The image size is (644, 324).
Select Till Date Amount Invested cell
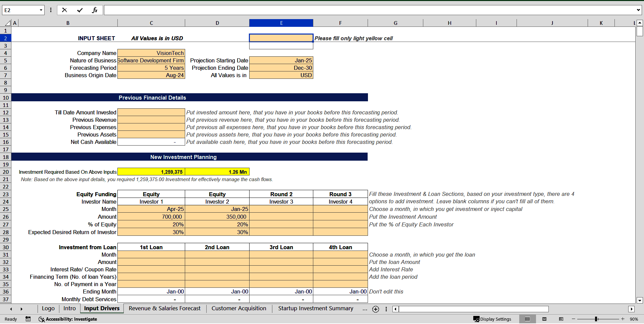(x=151, y=112)
